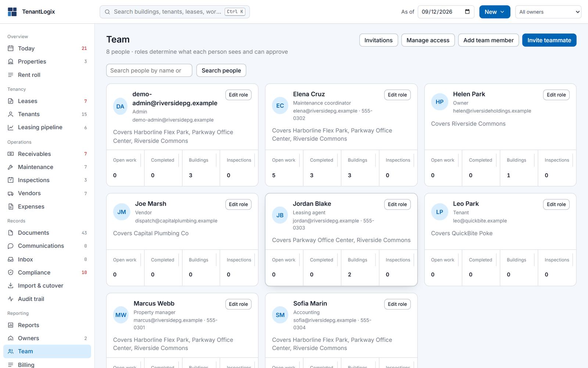The height and width of the screenshot is (368, 588).
Task: Click the Search people button
Action: 221,70
